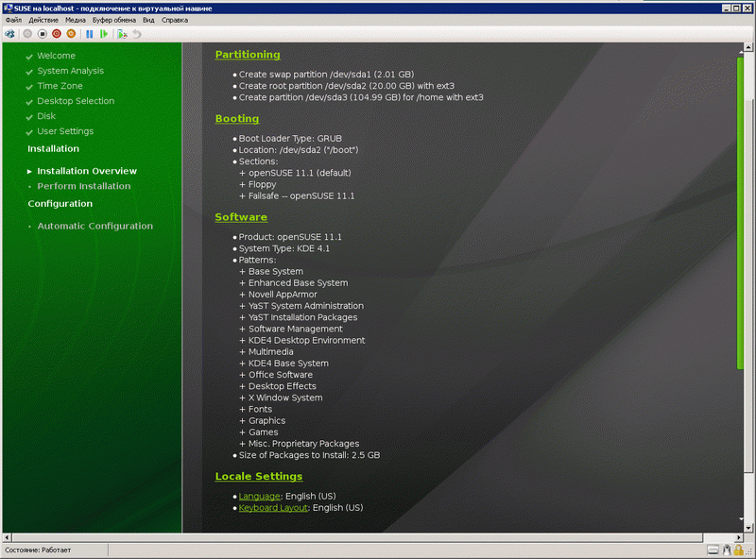Select Desktop Selection step in the sidebar
This screenshot has width=756, height=559.
click(76, 101)
